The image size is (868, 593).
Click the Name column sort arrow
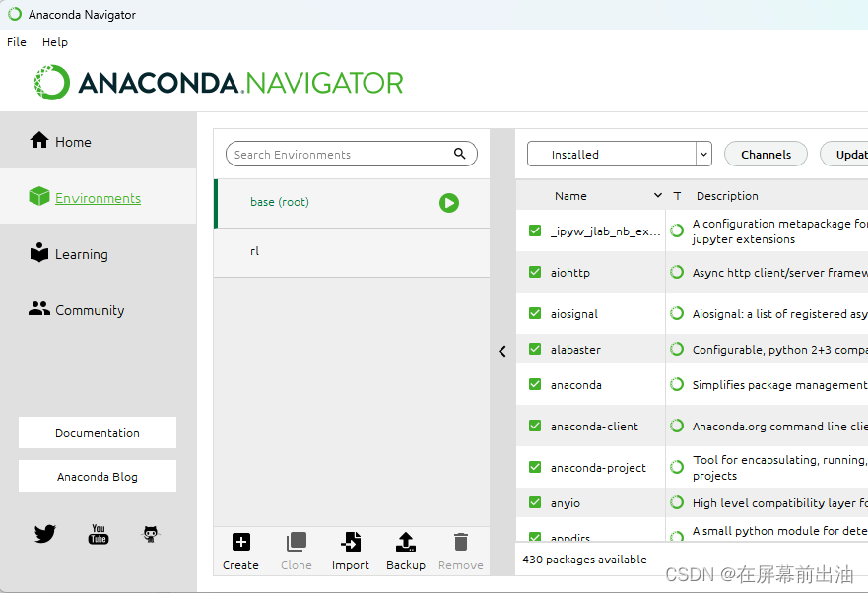pyautogui.click(x=657, y=195)
